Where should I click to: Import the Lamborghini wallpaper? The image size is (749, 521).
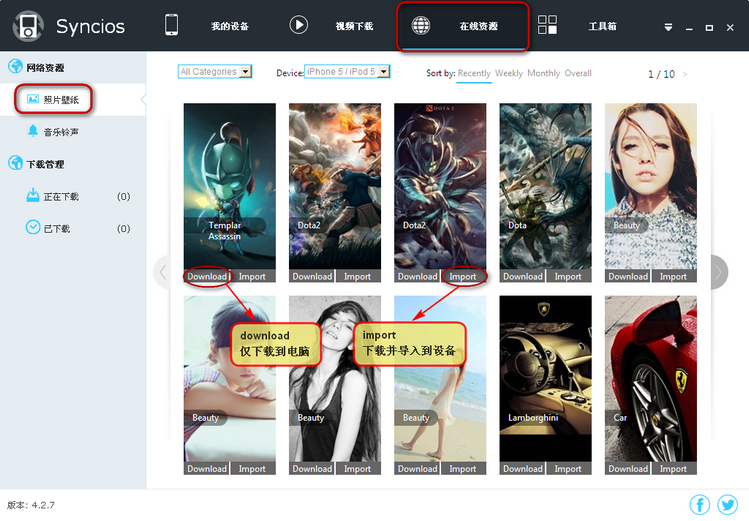(568, 469)
